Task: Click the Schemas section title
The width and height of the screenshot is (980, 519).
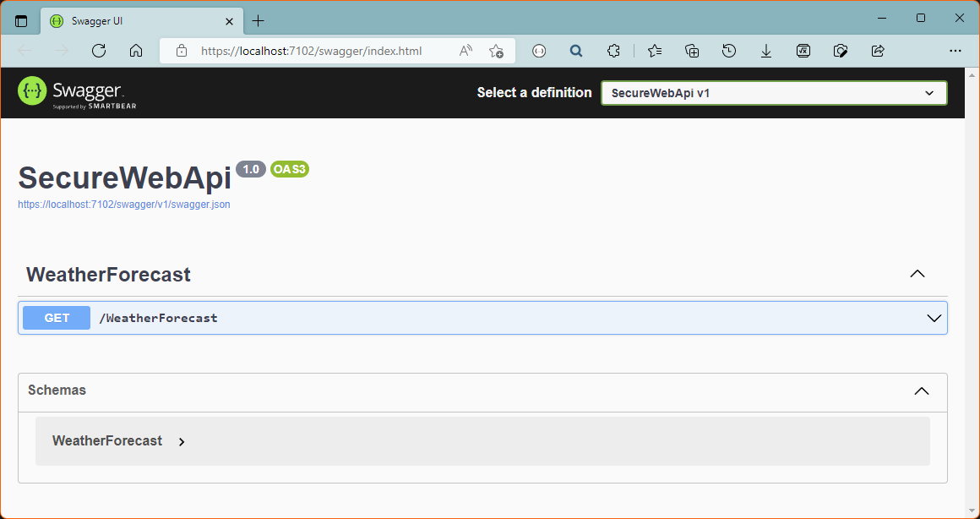Action: pos(57,391)
